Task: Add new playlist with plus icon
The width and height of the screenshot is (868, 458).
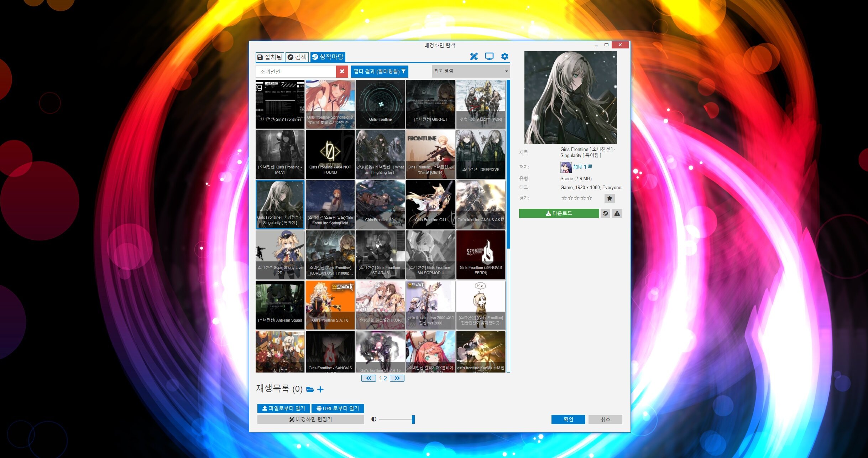Action: pos(320,389)
